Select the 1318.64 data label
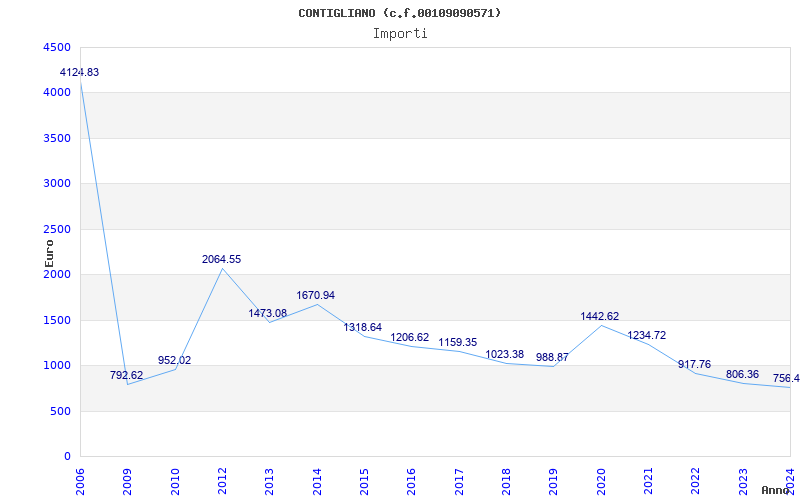 tap(363, 328)
